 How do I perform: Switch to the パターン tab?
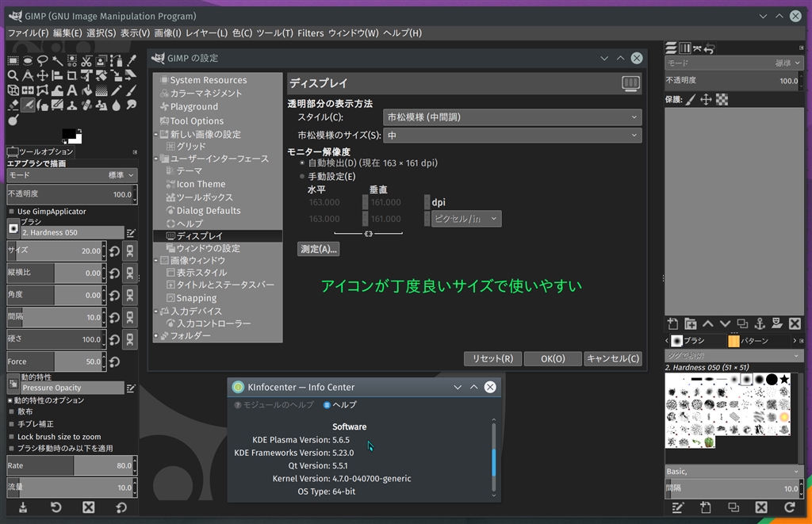(x=748, y=341)
